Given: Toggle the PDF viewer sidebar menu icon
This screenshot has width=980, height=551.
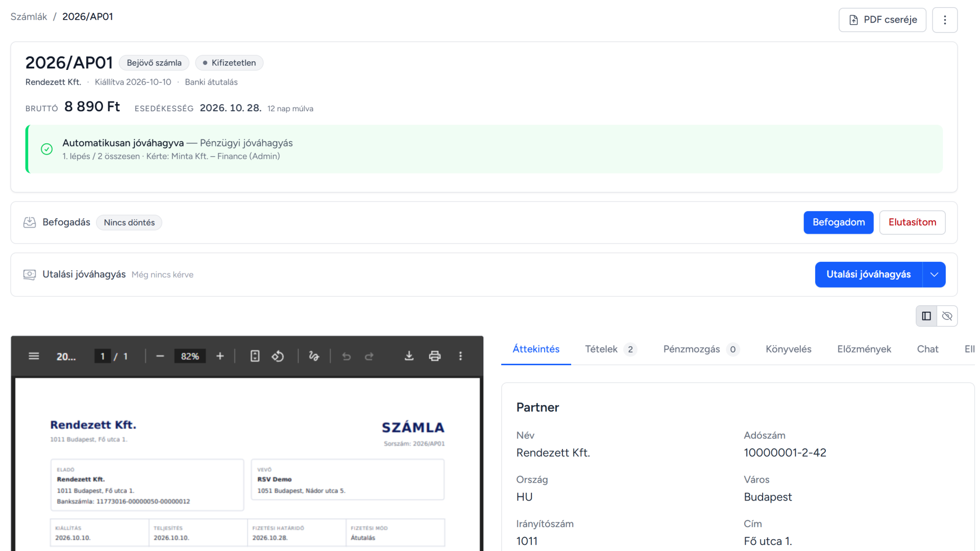Looking at the screenshot, I should 34,356.
